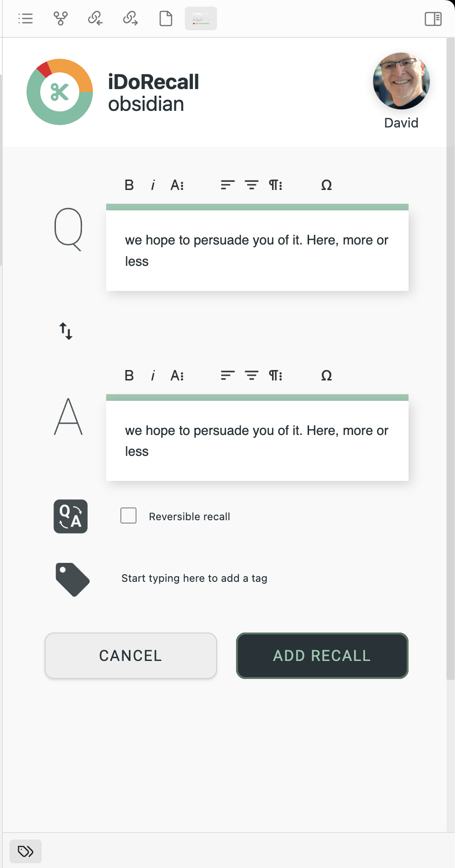This screenshot has height=868, width=455.
Task: Click the tag icon in the bottom status bar
Action: click(25, 851)
